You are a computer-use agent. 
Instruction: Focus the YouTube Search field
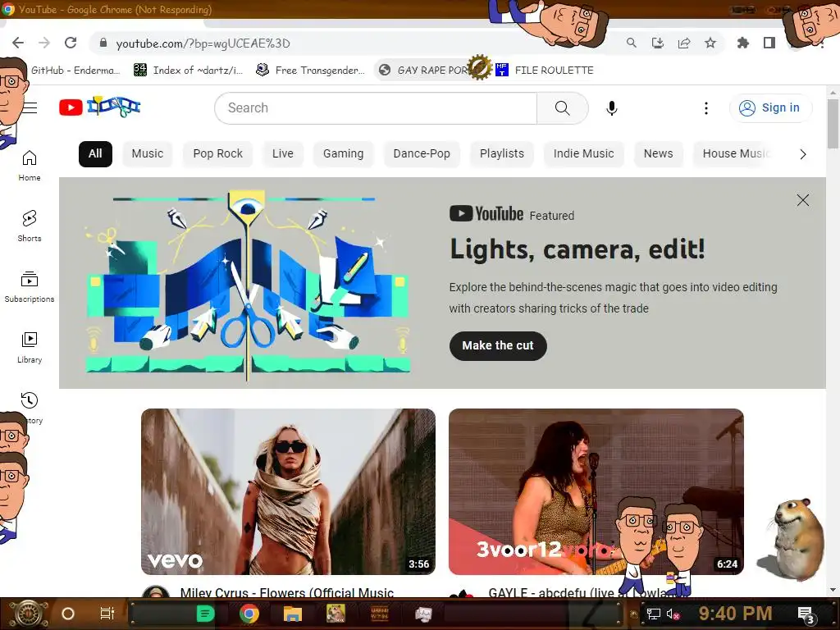pyautogui.click(x=376, y=107)
